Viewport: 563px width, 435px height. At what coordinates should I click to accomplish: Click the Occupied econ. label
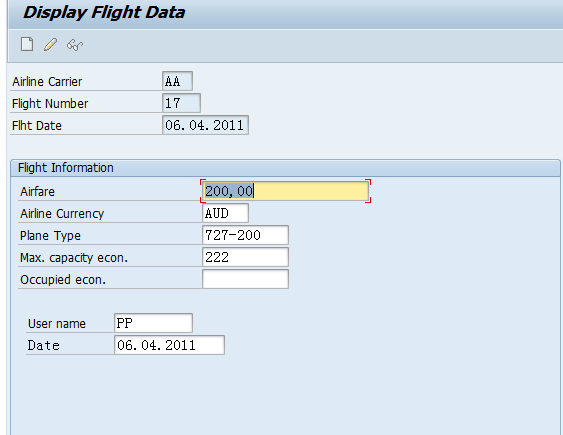63,280
